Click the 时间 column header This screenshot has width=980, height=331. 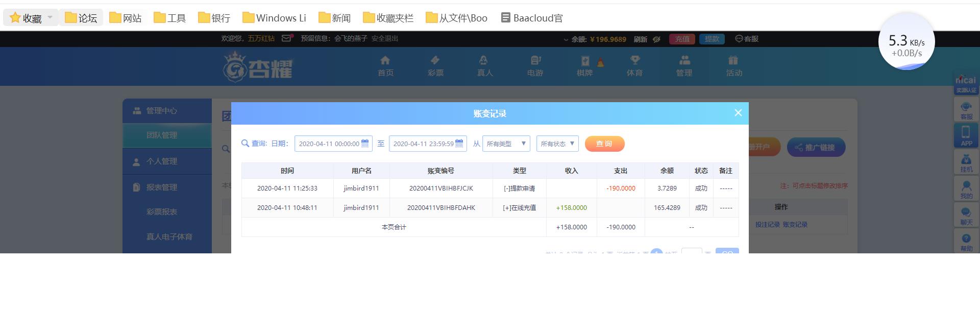(x=287, y=171)
